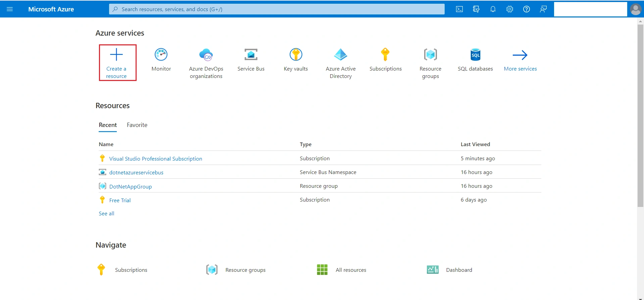Viewport: 644px width, 300px height.
Task: Click the Resource groups icon under Navigate
Action: coord(212,269)
